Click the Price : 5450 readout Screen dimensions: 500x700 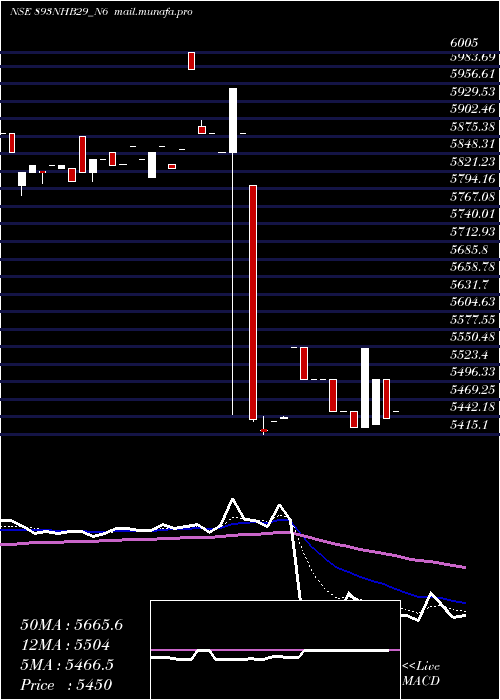66,685
